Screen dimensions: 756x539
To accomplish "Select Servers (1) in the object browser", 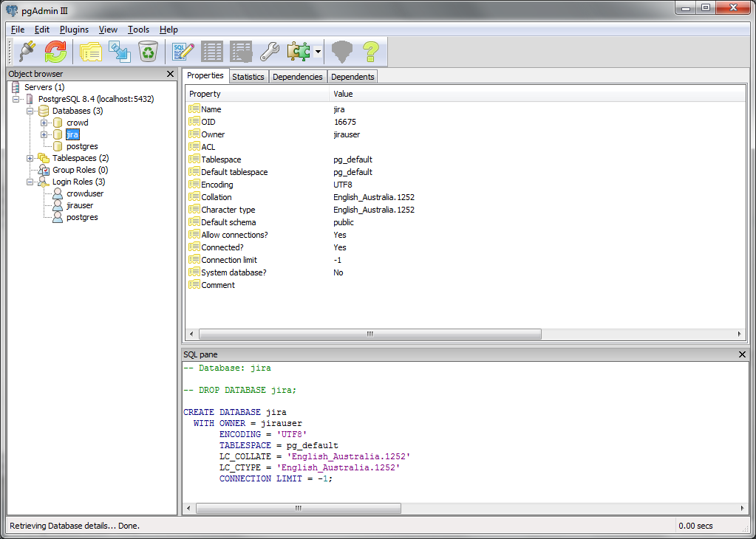I will tap(44, 87).
